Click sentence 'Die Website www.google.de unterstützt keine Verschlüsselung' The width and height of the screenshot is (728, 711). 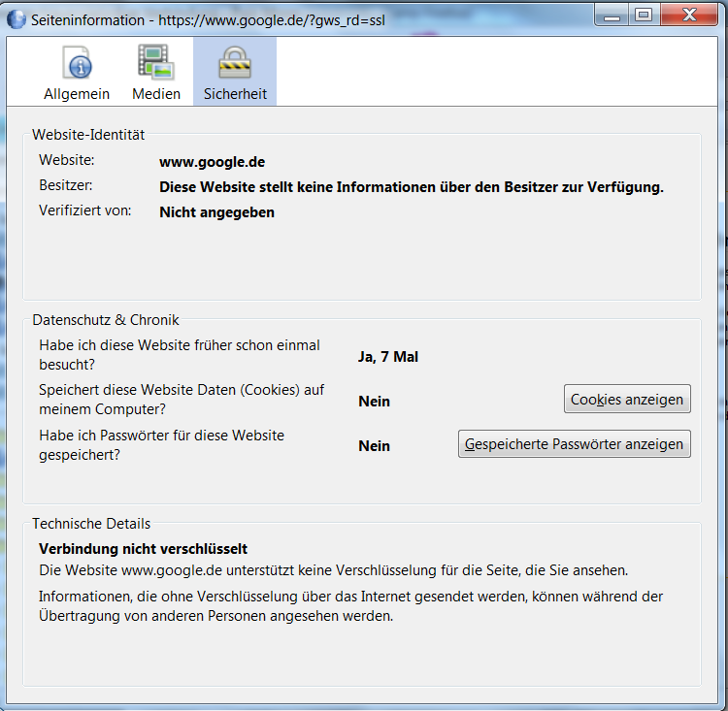point(333,570)
